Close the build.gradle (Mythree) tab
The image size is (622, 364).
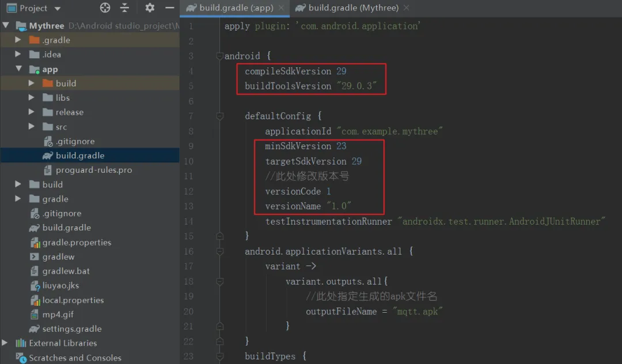coord(406,8)
